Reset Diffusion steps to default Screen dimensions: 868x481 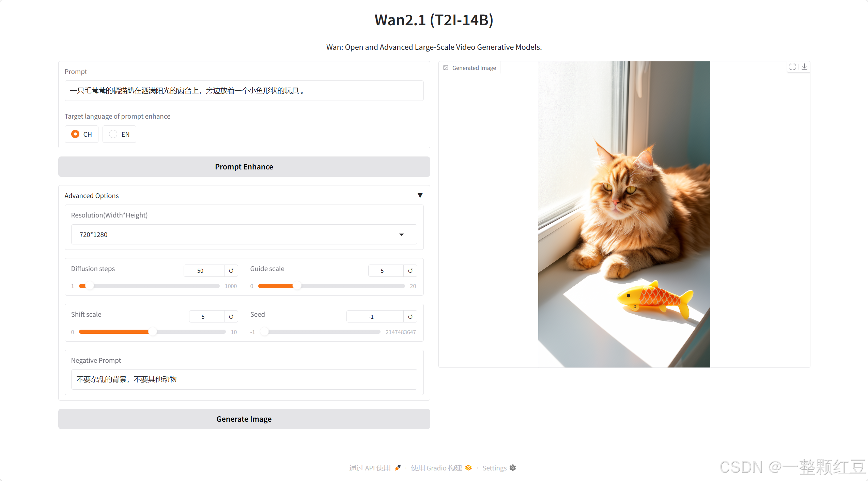231,271
